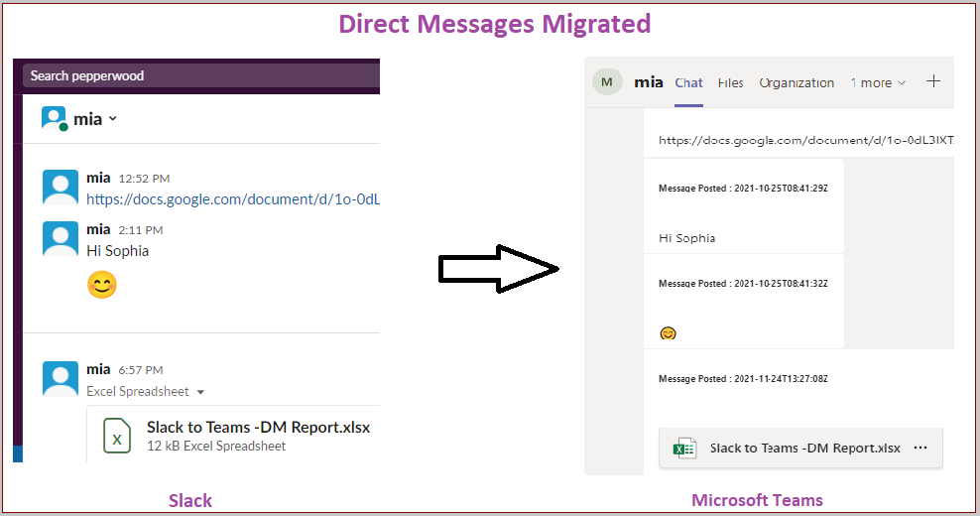Screen dimensions: 980x516
Task: Click the 2:11 PM timestamp in Slack
Action: (x=141, y=230)
